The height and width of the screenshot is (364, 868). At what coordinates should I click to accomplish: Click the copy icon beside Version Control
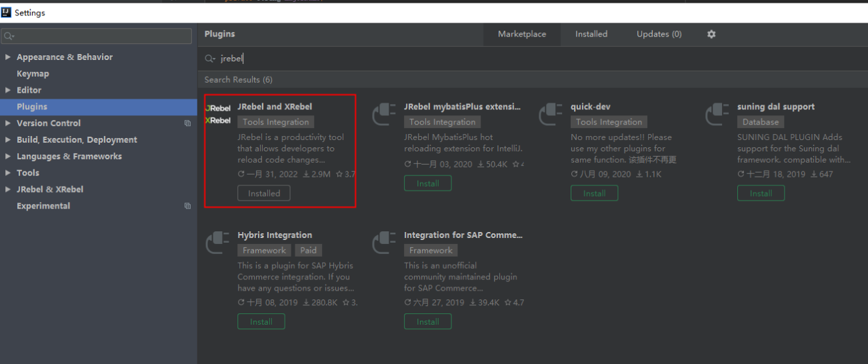click(x=187, y=123)
